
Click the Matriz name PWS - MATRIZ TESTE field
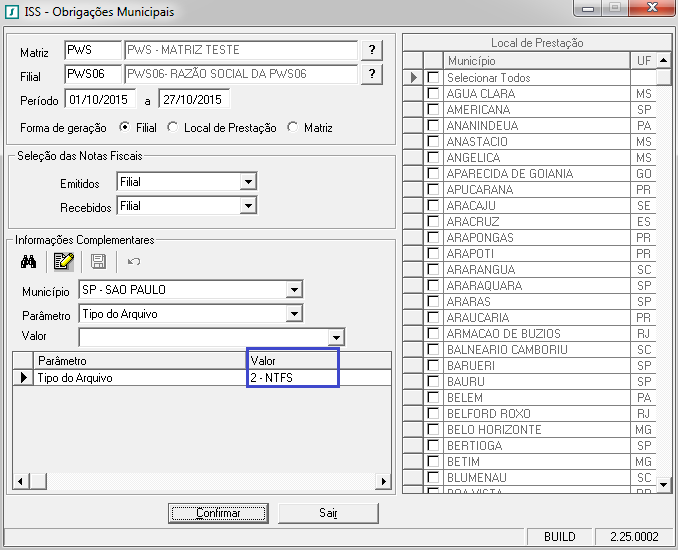click(x=241, y=50)
